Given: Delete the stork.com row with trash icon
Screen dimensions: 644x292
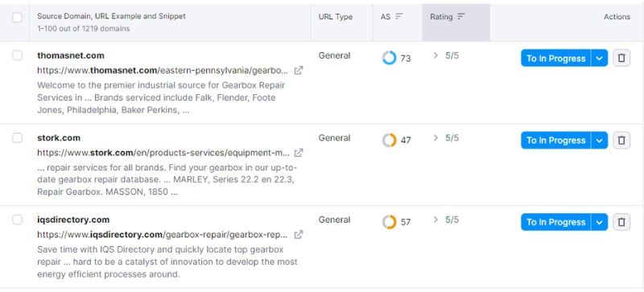Looking at the screenshot, I should click(x=621, y=141).
